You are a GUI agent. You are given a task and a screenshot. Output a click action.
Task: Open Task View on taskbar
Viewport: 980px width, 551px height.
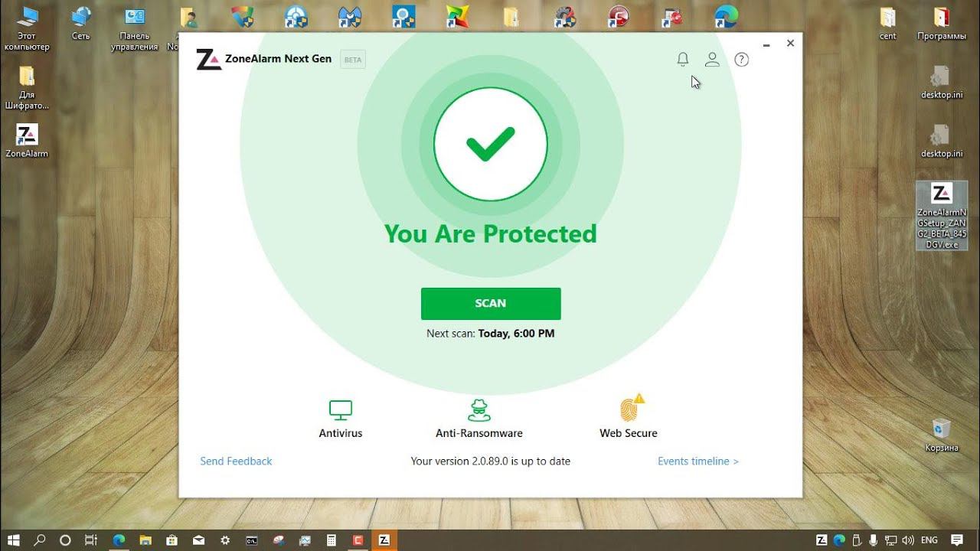tap(90, 540)
